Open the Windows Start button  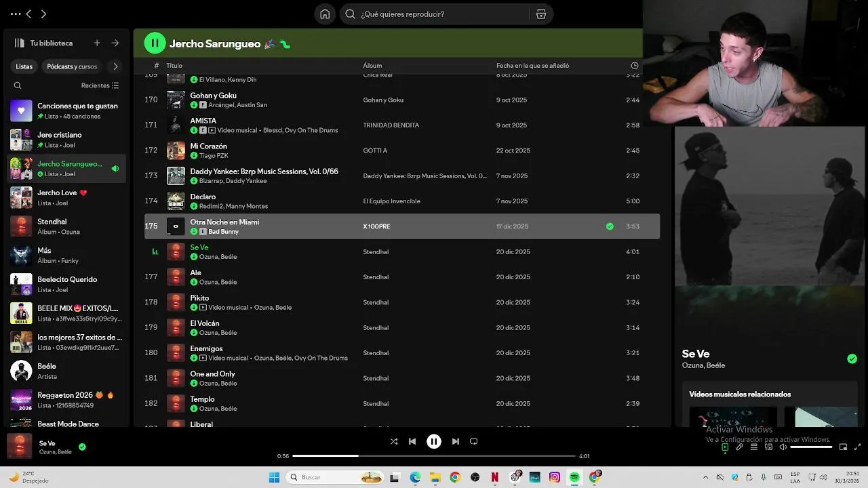click(x=274, y=477)
